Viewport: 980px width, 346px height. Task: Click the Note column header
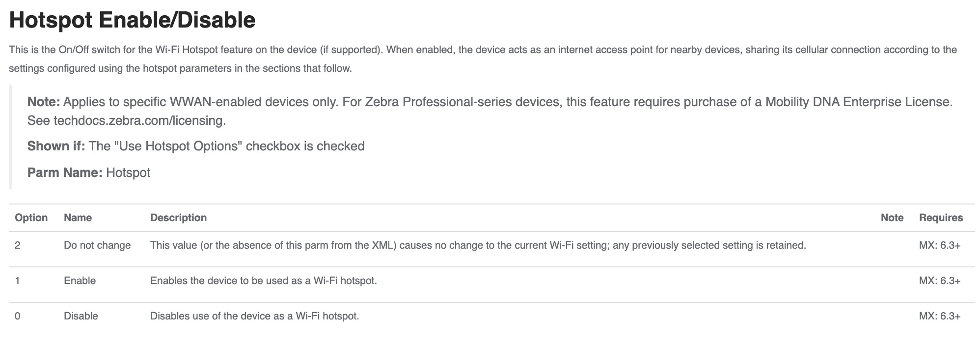[x=892, y=218]
